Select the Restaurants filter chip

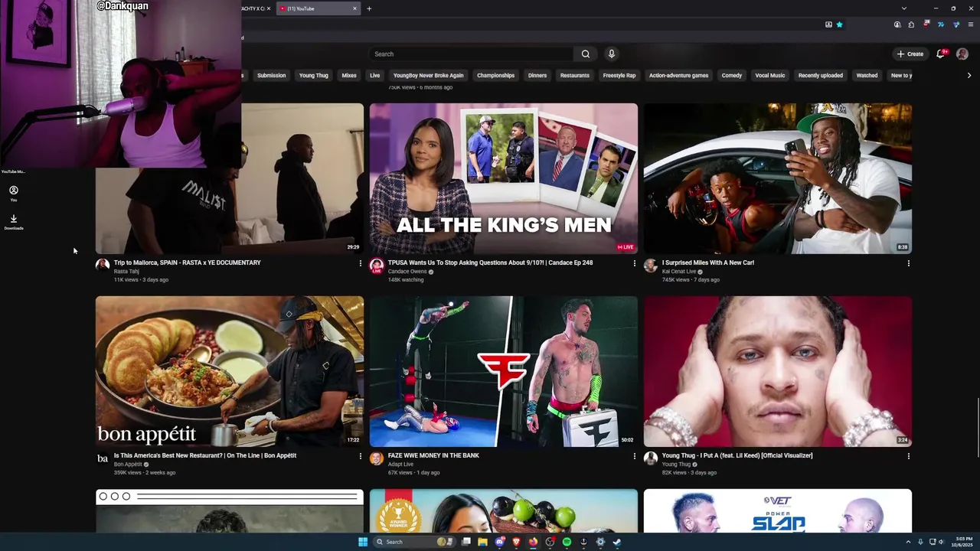tap(575, 75)
